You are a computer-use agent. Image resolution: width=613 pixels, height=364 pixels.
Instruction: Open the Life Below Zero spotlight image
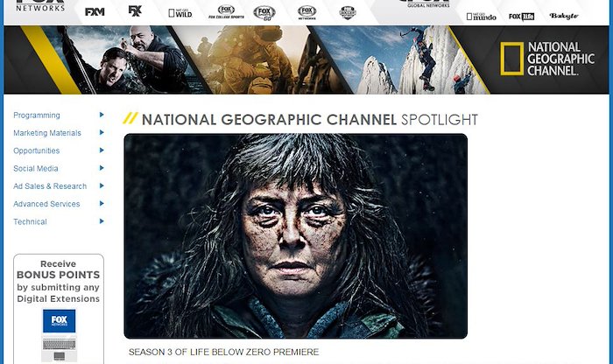click(x=296, y=236)
